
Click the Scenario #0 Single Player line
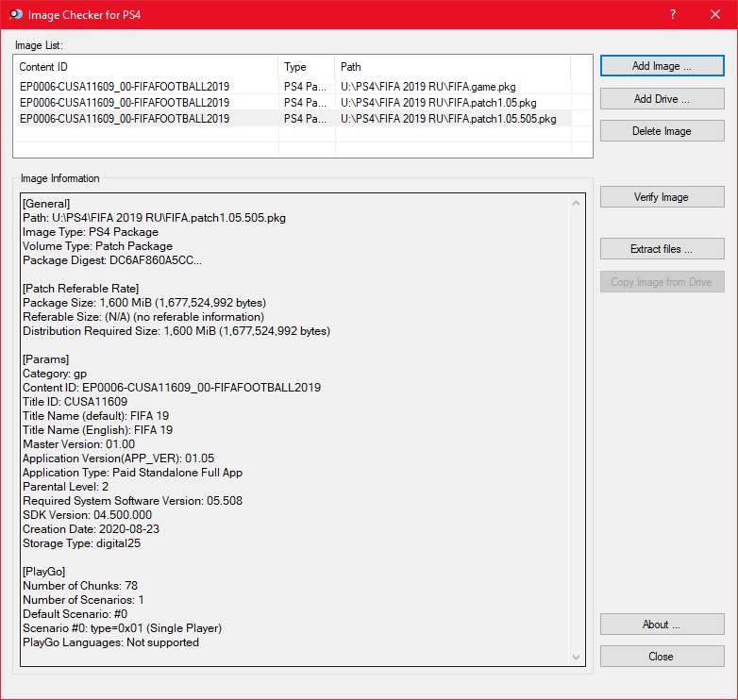point(122,628)
